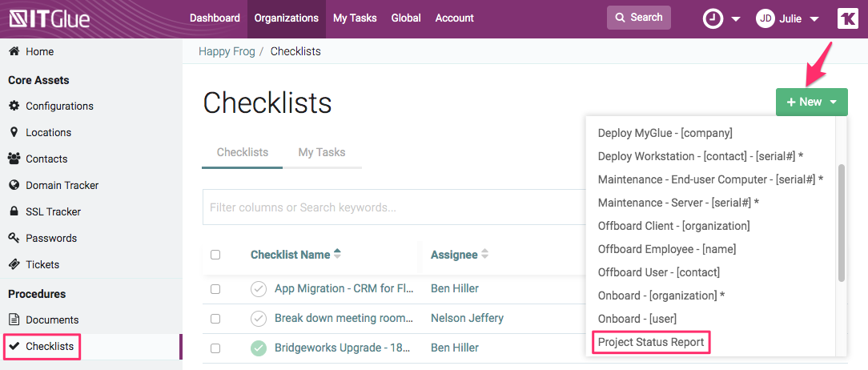Image resolution: width=868 pixels, height=370 pixels.
Task: Click the SSL Tracker lock icon
Action: pyautogui.click(x=14, y=211)
